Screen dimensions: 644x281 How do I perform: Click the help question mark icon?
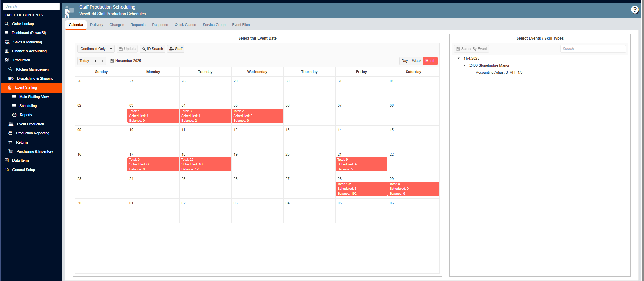click(635, 10)
